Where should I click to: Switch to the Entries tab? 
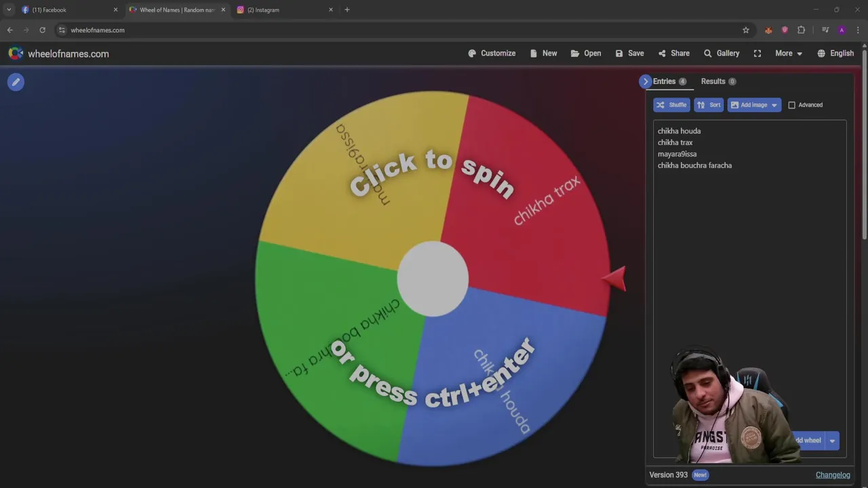[x=669, y=81]
